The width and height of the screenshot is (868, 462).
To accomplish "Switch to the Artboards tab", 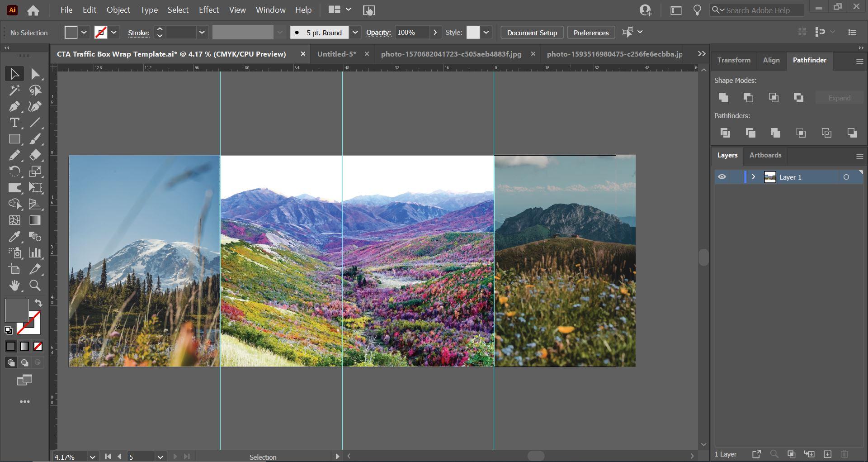I will coord(765,155).
